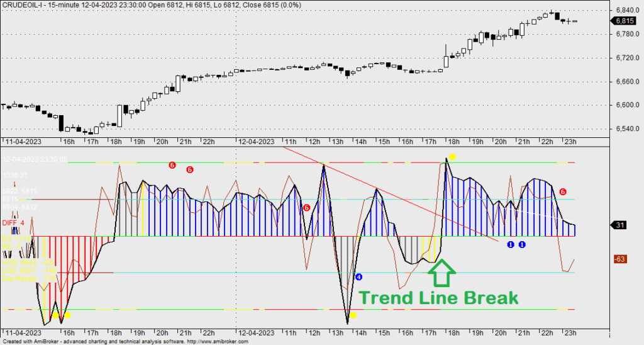This screenshot has width=644, height=345.
Task: Click the left of the two blue 1 markers
Action: [x=511, y=245]
